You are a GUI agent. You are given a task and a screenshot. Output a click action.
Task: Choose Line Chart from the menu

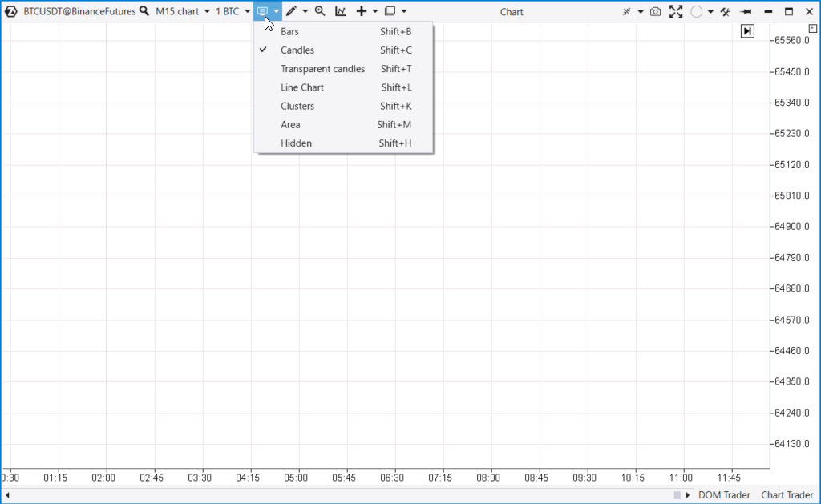click(302, 87)
